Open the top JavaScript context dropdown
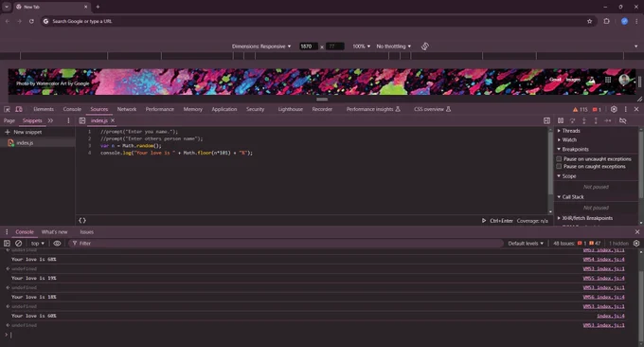 (38, 244)
